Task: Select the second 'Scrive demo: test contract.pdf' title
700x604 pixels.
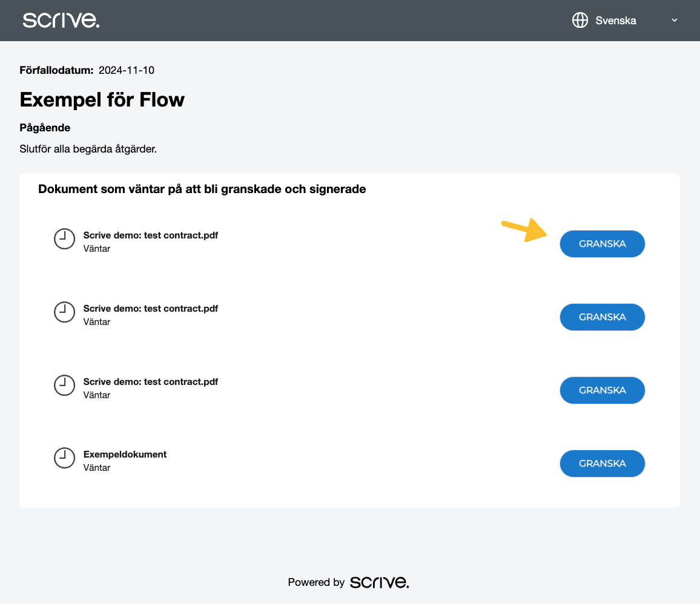Action: coord(150,309)
